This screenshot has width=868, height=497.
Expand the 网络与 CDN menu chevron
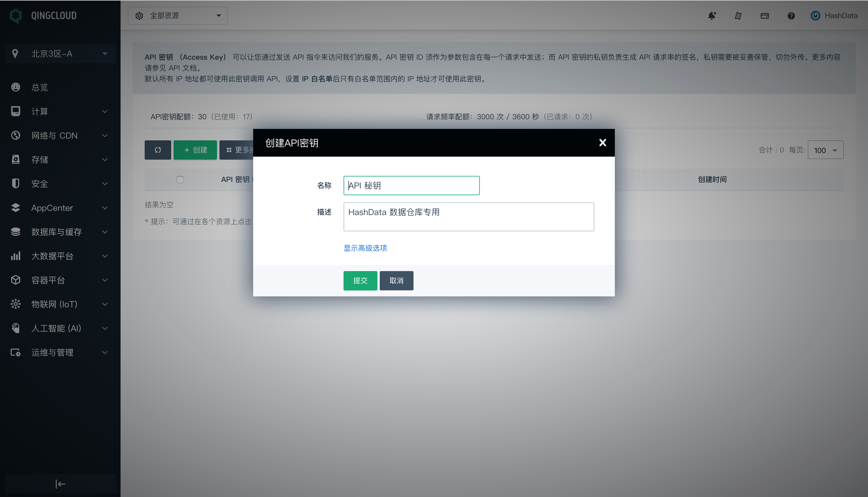[105, 136]
